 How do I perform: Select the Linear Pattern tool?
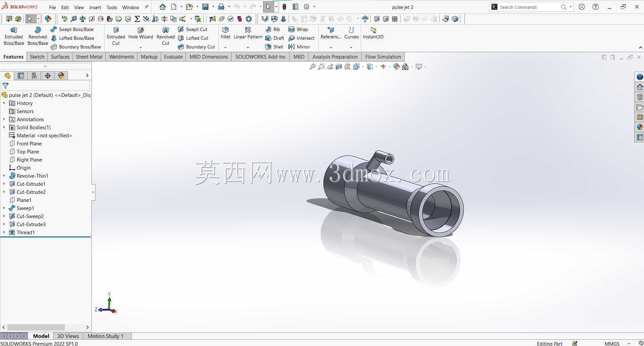tap(248, 33)
